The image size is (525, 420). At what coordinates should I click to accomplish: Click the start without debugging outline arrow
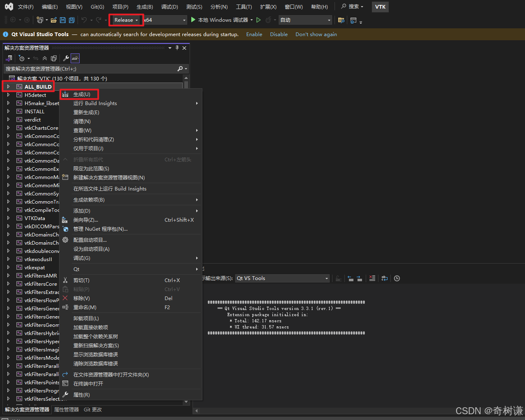pos(259,20)
